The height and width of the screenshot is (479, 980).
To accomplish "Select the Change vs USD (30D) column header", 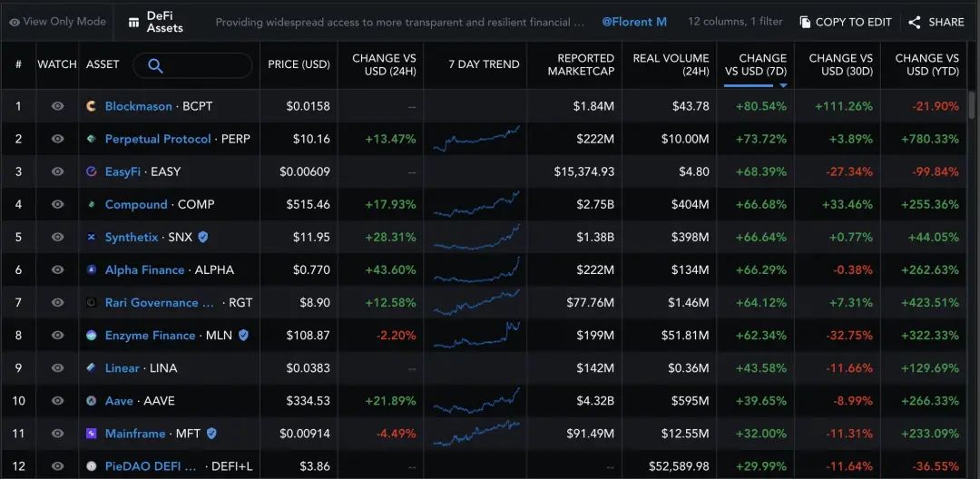I will point(840,65).
